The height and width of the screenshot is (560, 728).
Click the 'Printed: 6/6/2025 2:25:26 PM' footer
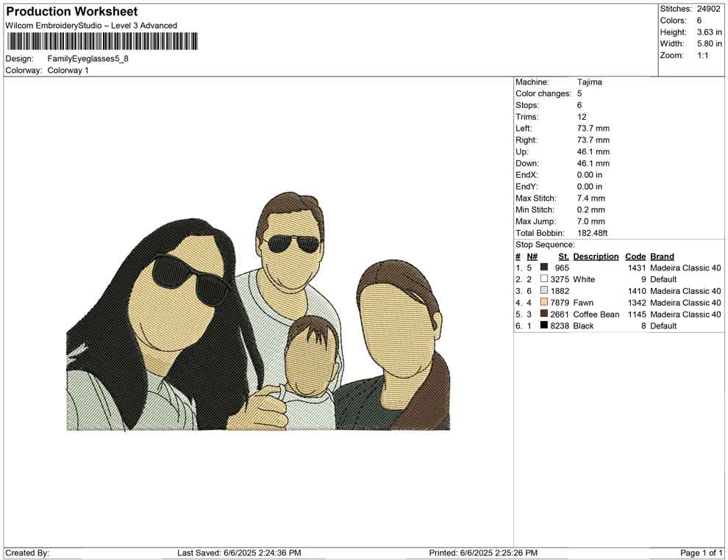coord(483,553)
